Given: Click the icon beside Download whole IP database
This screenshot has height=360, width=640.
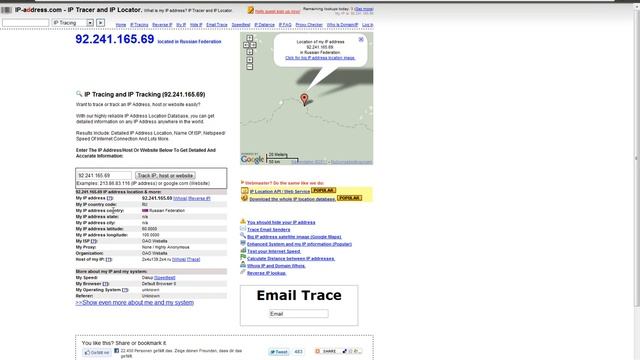Looking at the screenshot, I should click(244, 198).
